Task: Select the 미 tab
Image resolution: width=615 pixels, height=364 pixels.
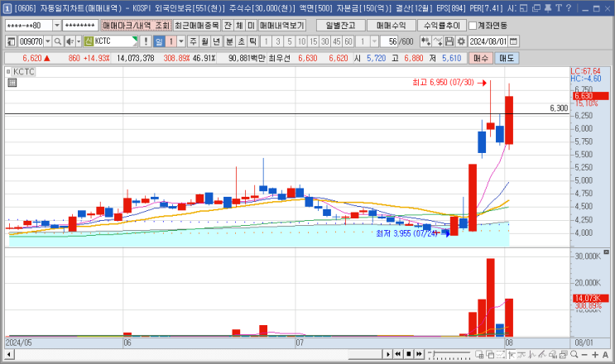Action: tap(251, 26)
